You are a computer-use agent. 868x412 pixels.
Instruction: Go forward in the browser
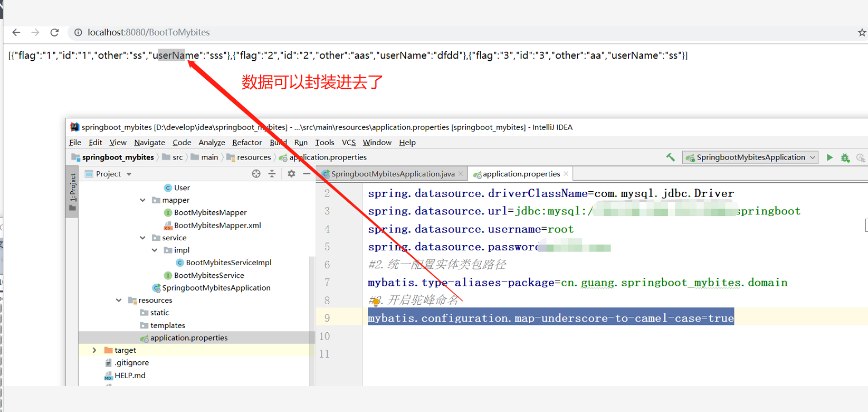[35, 32]
